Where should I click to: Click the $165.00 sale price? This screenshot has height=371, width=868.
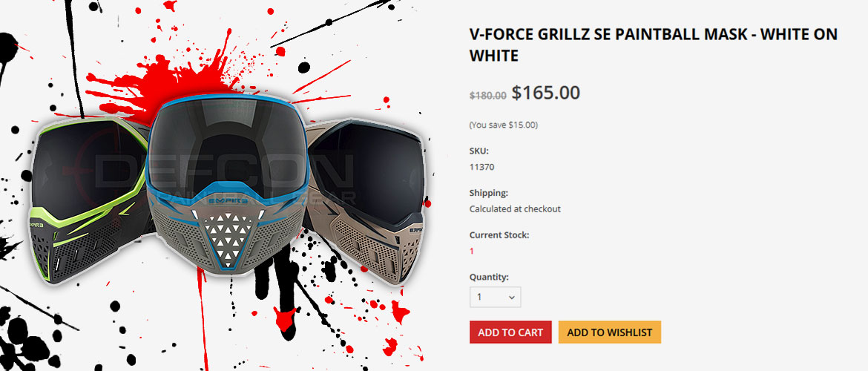[x=545, y=93]
